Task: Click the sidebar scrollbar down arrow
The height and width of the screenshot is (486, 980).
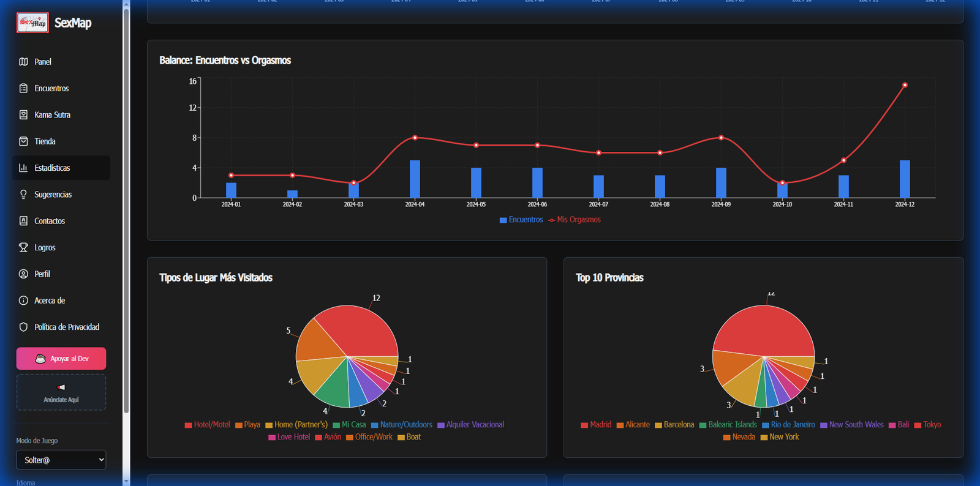Action: tap(126, 481)
